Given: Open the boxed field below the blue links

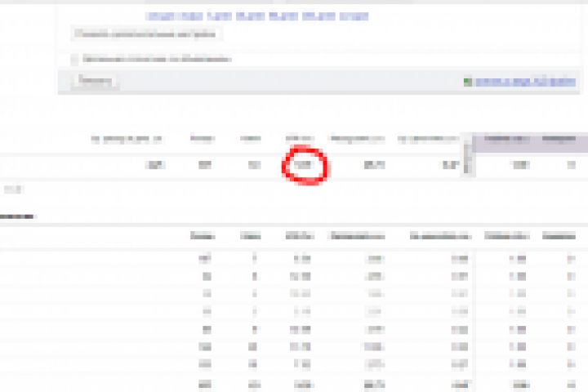Looking at the screenshot, I should [146, 34].
